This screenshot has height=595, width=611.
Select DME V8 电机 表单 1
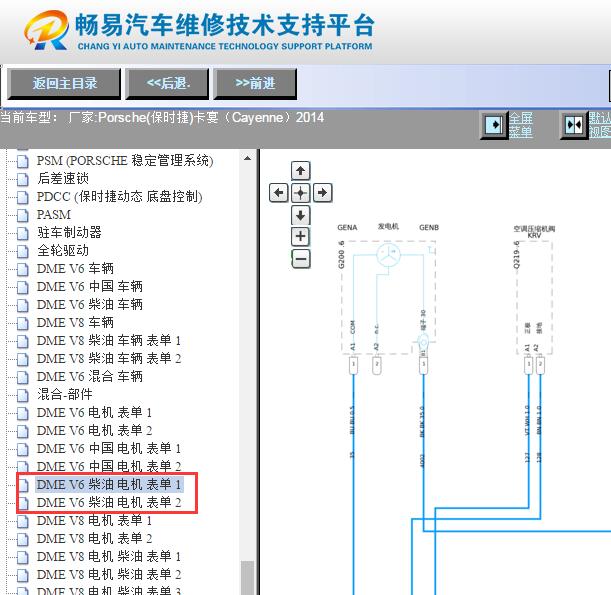(x=94, y=520)
